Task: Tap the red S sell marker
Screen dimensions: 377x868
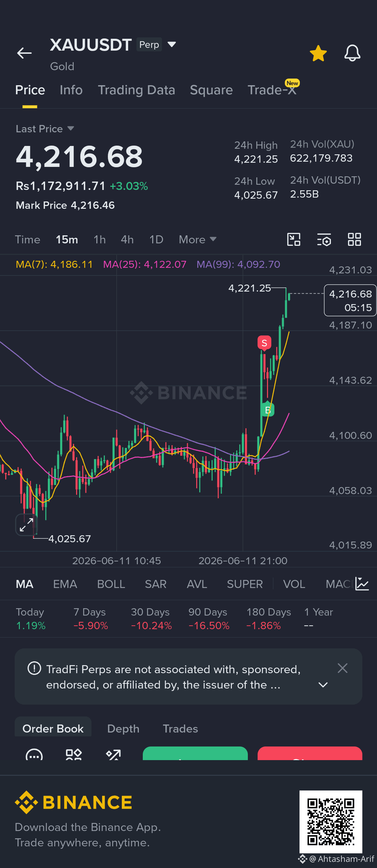Action: (264, 343)
